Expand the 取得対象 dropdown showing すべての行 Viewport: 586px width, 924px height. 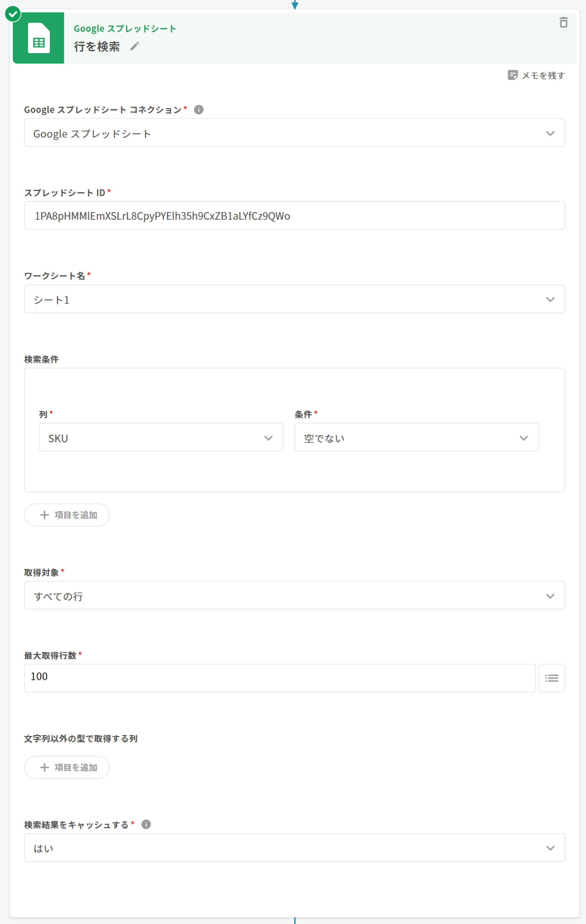(x=294, y=595)
